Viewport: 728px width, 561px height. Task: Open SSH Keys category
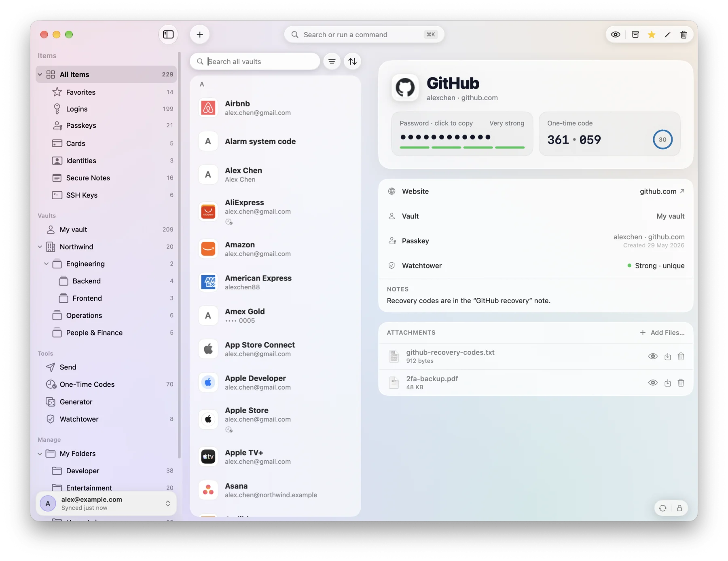coord(106,195)
